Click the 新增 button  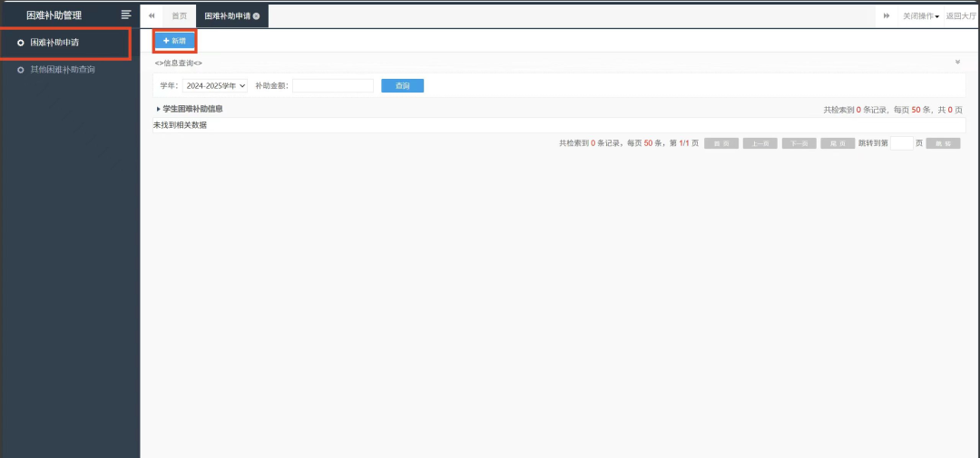click(174, 41)
